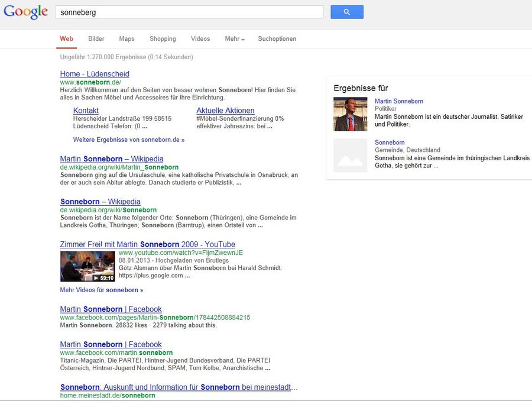Click the Google logo

click(25, 12)
